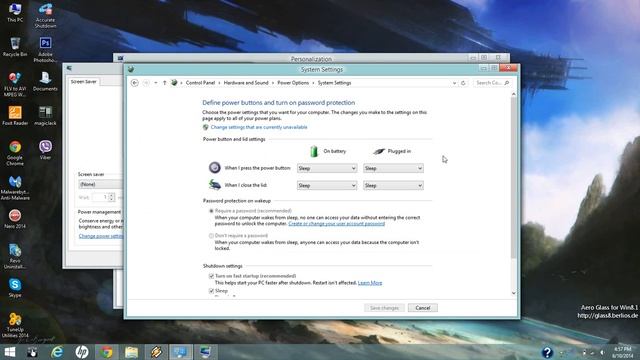Screen dimensions: 640x360
Task: Open FLV to AVI MPEG converter icon
Action: tap(15, 84)
